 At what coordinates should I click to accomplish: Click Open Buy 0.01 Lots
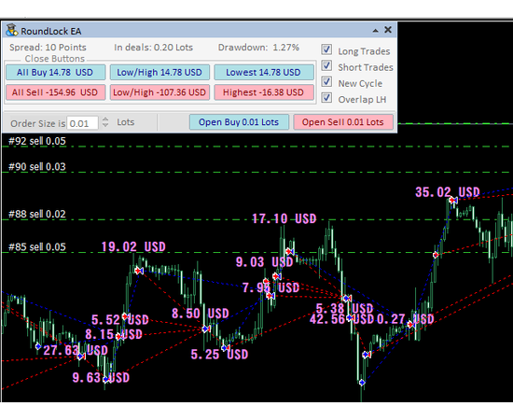[x=239, y=122]
